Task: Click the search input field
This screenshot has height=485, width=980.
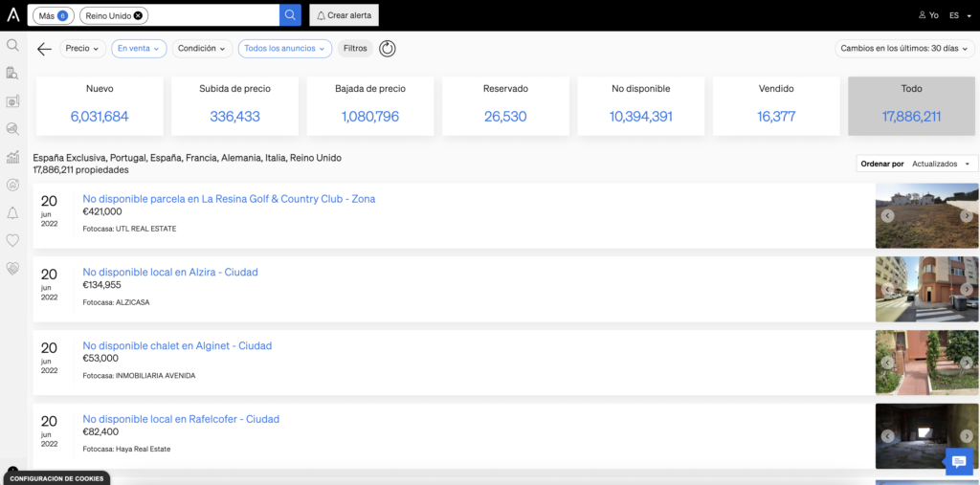Action: [x=212, y=15]
